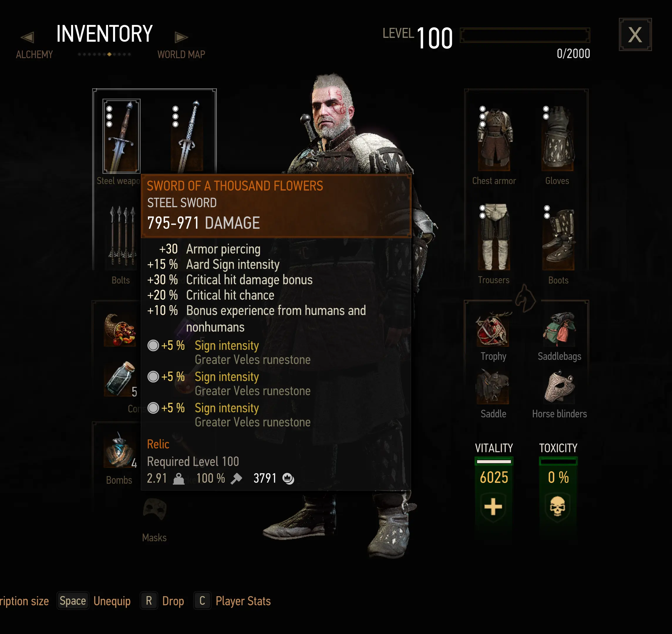Select the Bombs slot item
672x634 pixels.
[120, 450]
